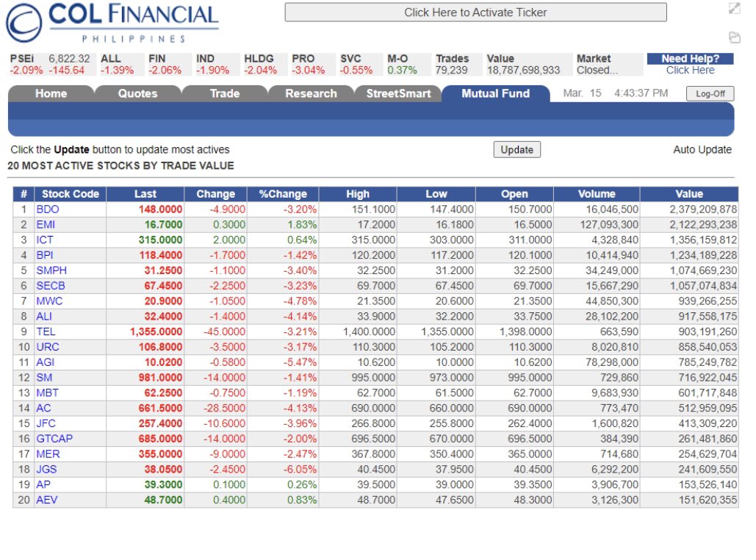Screen dimensions: 756x560
Task: Open the ALI stock code link
Action: point(44,317)
